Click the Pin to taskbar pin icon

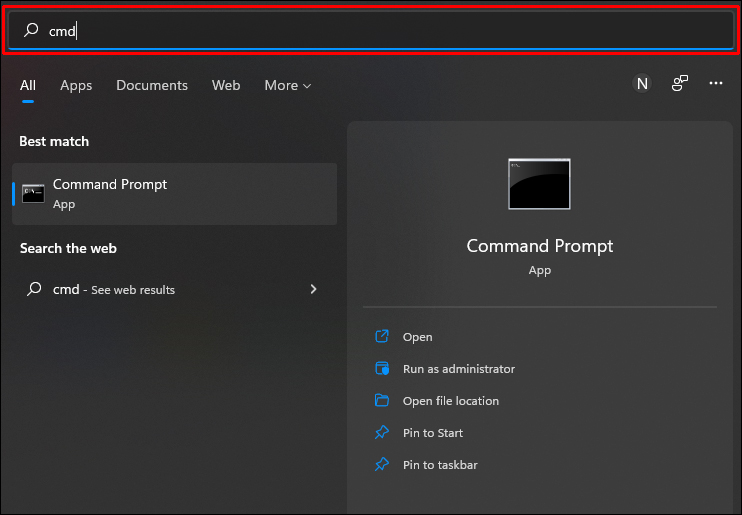coord(381,465)
